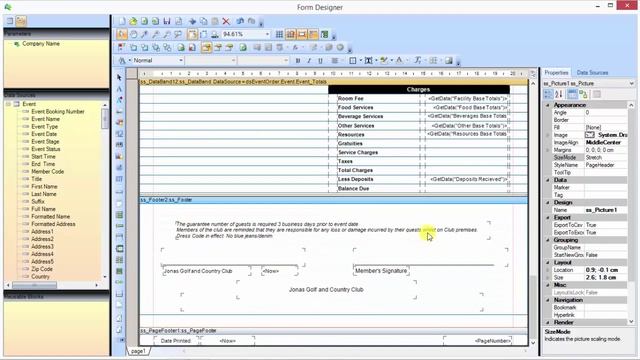Select Company Name parameter
The image size is (640, 360).
(41, 44)
